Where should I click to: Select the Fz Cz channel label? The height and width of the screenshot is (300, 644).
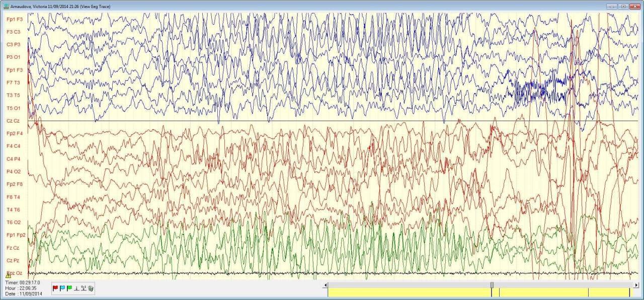[x=13, y=248]
